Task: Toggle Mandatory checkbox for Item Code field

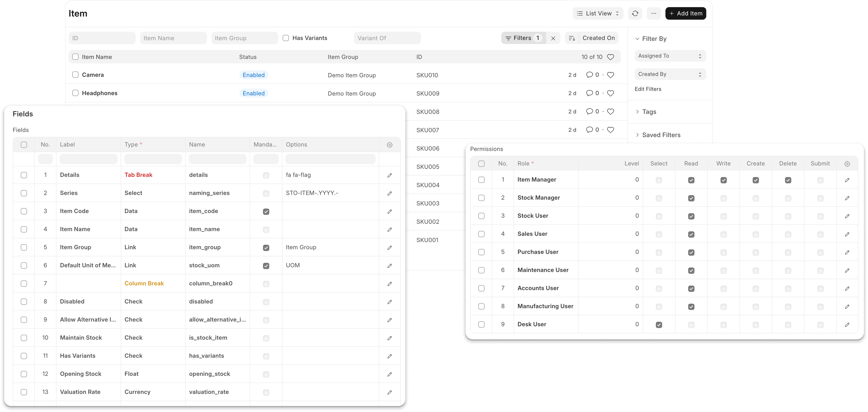Action: [x=266, y=211]
